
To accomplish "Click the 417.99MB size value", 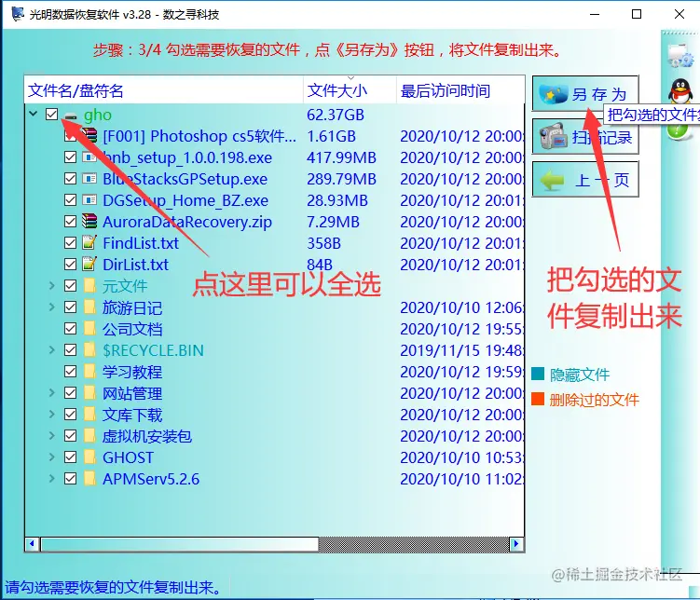I will coord(341,157).
